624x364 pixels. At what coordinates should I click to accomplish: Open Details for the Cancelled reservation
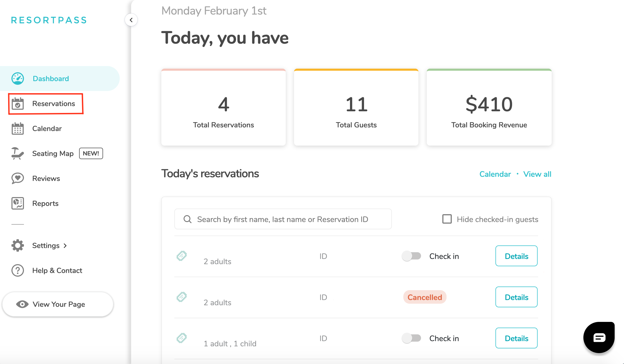click(516, 297)
